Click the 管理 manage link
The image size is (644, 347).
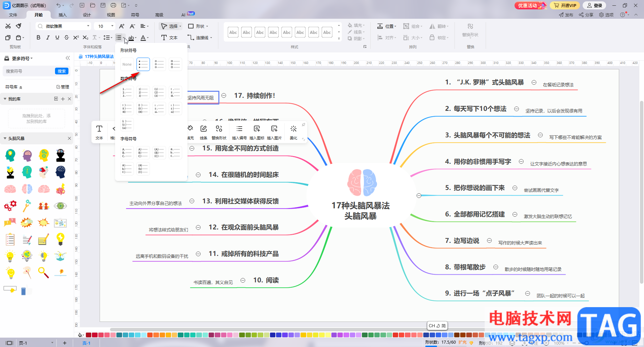tap(63, 87)
